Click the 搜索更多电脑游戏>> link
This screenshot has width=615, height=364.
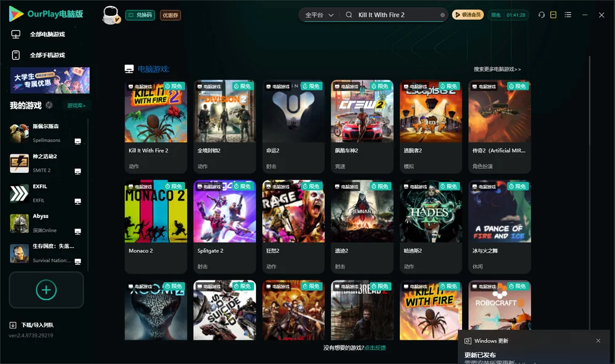(497, 69)
